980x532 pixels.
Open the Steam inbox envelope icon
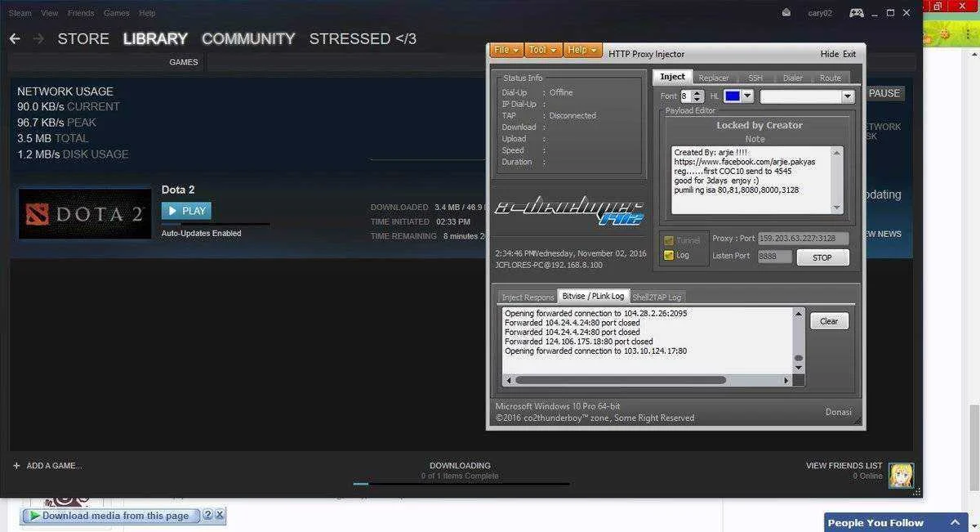click(786, 13)
